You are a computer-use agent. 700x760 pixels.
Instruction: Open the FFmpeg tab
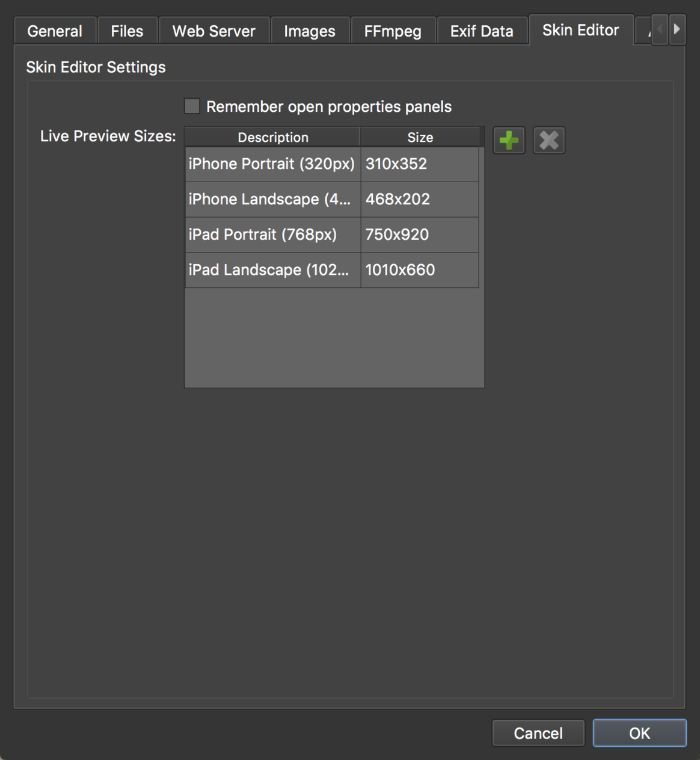click(x=393, y=31)
